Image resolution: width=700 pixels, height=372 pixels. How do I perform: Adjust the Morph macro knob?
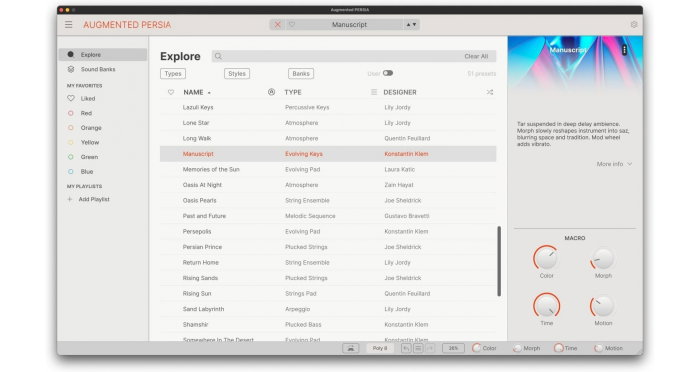tap(603, 259)
